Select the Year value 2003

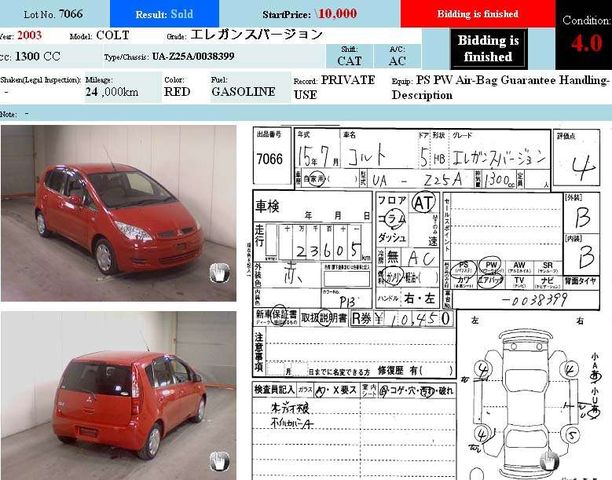click(x=29, y=35)
